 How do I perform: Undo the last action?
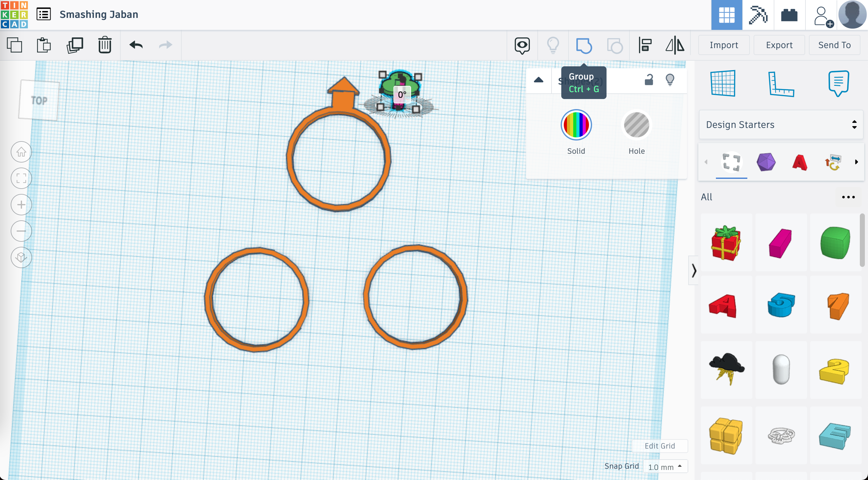coord(136,45)
